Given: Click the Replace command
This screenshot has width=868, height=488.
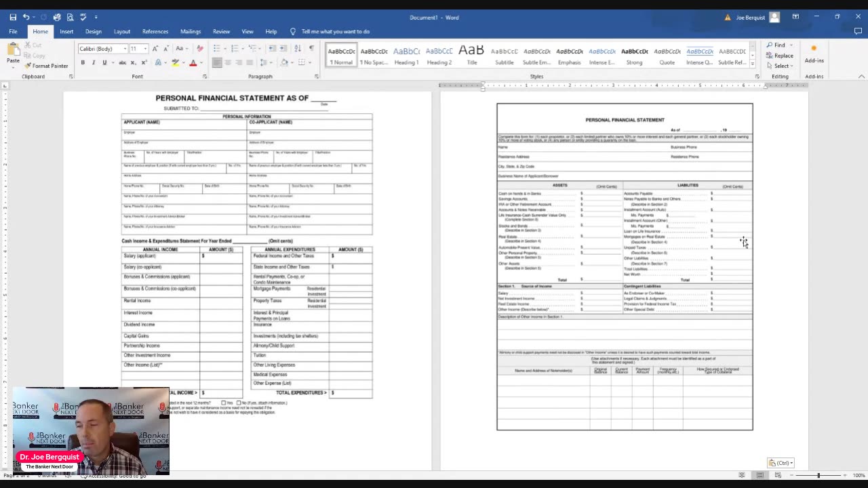Looking at the screenshot, I should click(780, 56).
